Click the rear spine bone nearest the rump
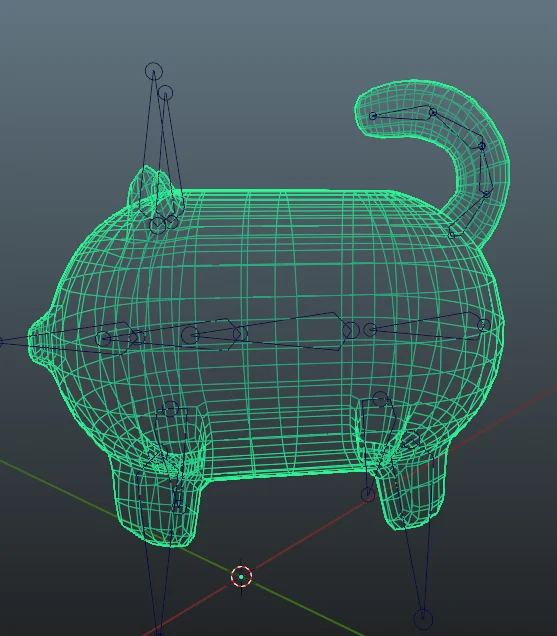The width and height of the screenshot is (557, 636). [x=426, y=326]
